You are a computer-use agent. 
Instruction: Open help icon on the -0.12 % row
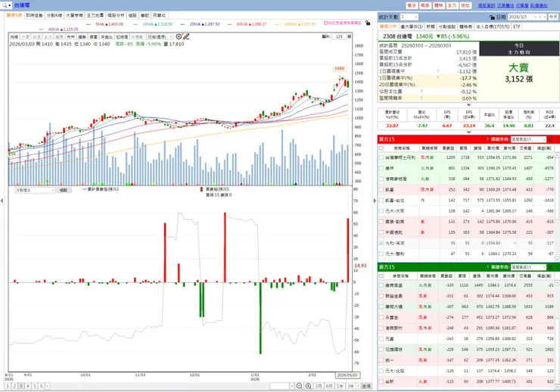click(422, 92)
